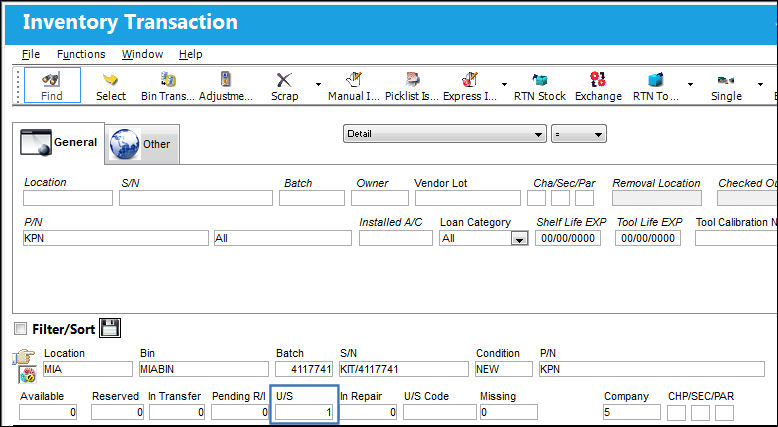778x427 pixels.
Task: Click the Company field showing 5
Action: coord(632,412)
